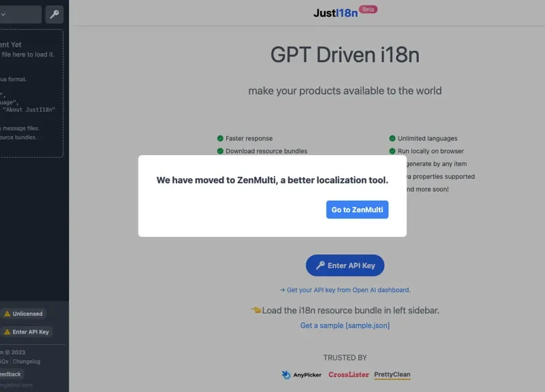Click the JustI18n logo in header
545x392 pixels.
(x=335, y=13)
